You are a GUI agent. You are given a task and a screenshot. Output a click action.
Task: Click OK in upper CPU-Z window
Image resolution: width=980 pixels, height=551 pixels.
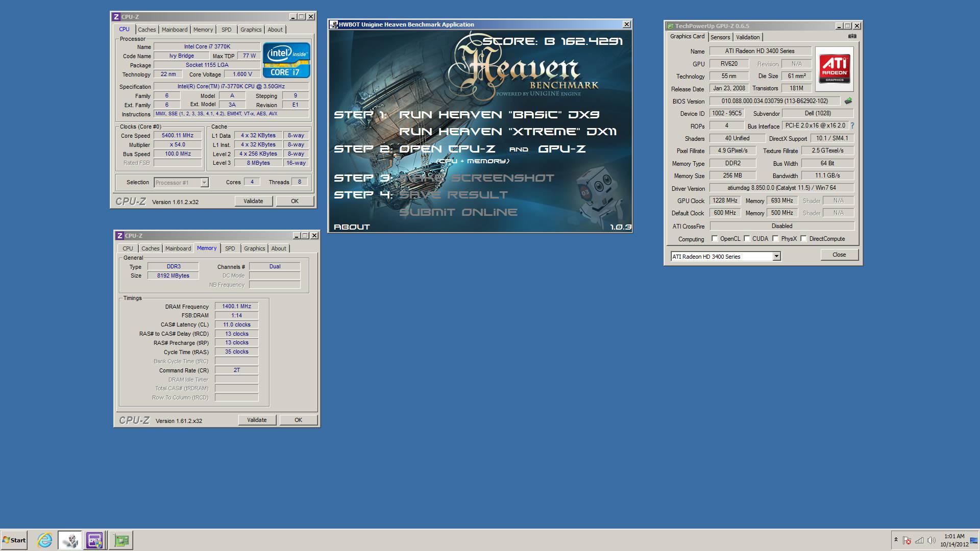click(x=295, y=201)
